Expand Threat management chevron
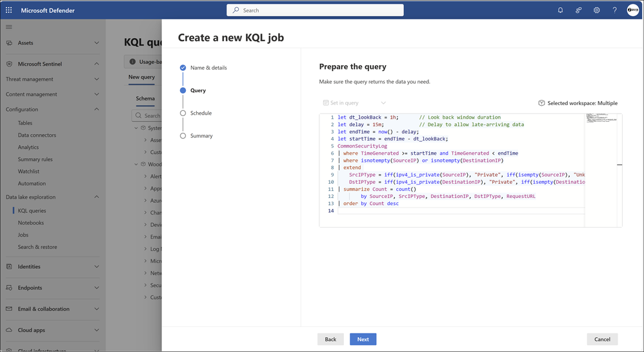Image resolution: width=644 pixels, height=352 pixels. [x=97, y=79]
